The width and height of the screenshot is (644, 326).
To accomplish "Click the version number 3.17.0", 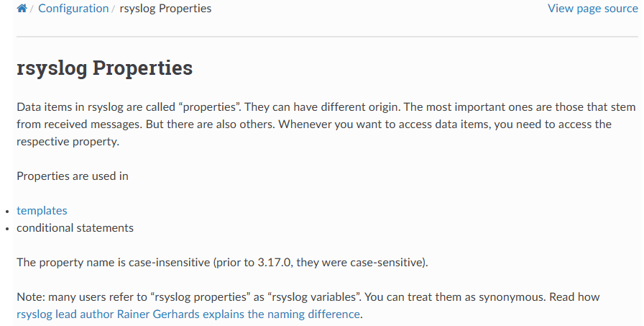I will (275, 262).
